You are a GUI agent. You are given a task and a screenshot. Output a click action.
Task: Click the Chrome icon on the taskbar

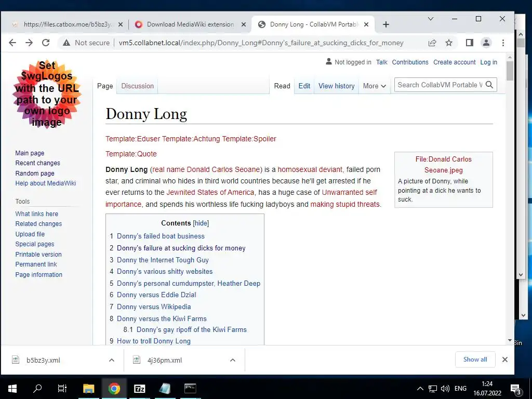point(114,389)
